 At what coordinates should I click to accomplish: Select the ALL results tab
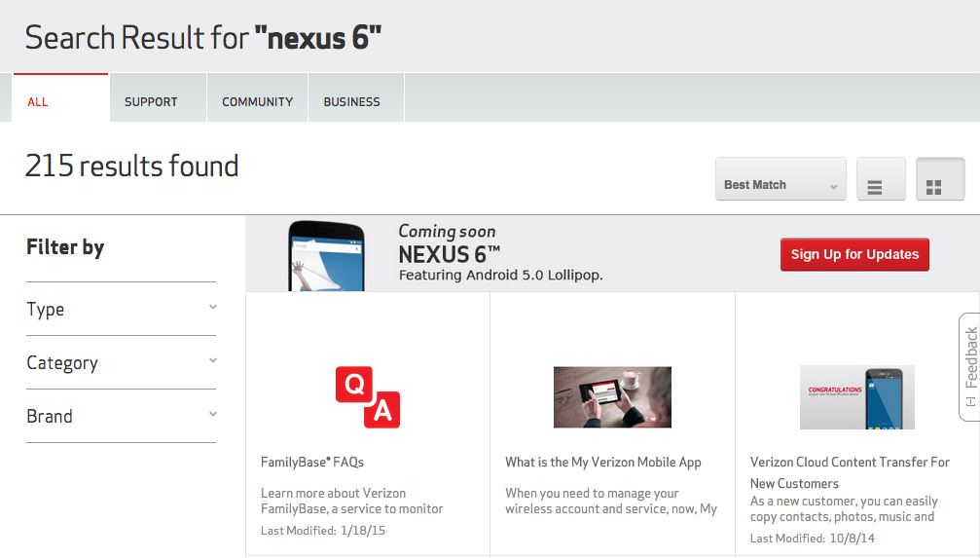38,101
